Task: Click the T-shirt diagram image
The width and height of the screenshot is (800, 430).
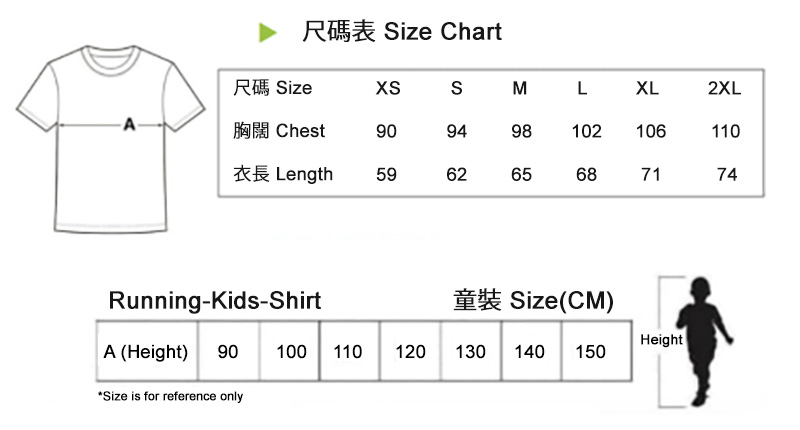Action: (108, 140)
